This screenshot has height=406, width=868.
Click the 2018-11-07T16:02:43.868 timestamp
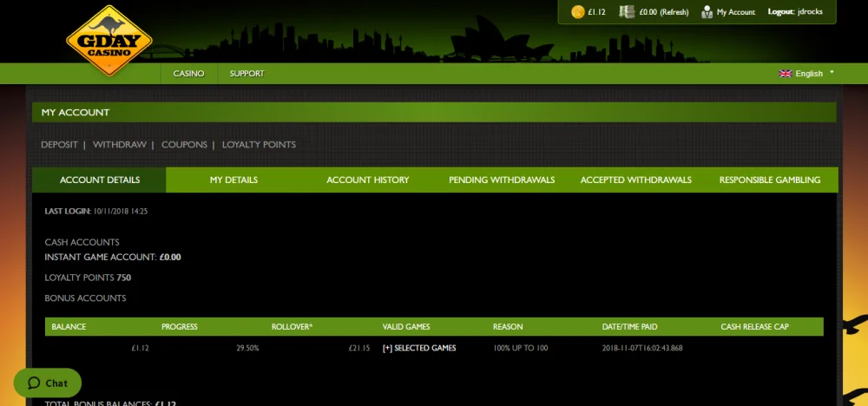642,349
